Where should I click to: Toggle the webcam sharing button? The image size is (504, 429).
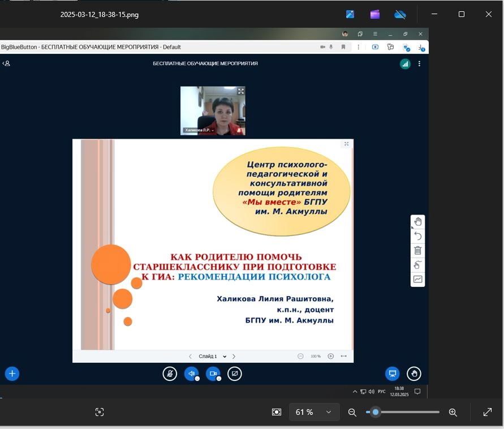click(x=213, y=374)
